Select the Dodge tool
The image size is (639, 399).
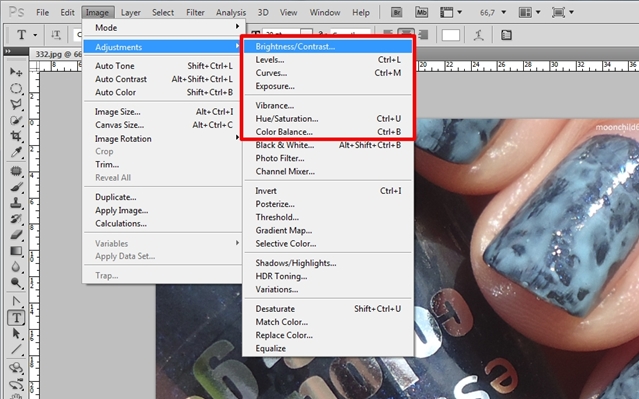coord(16,282)
